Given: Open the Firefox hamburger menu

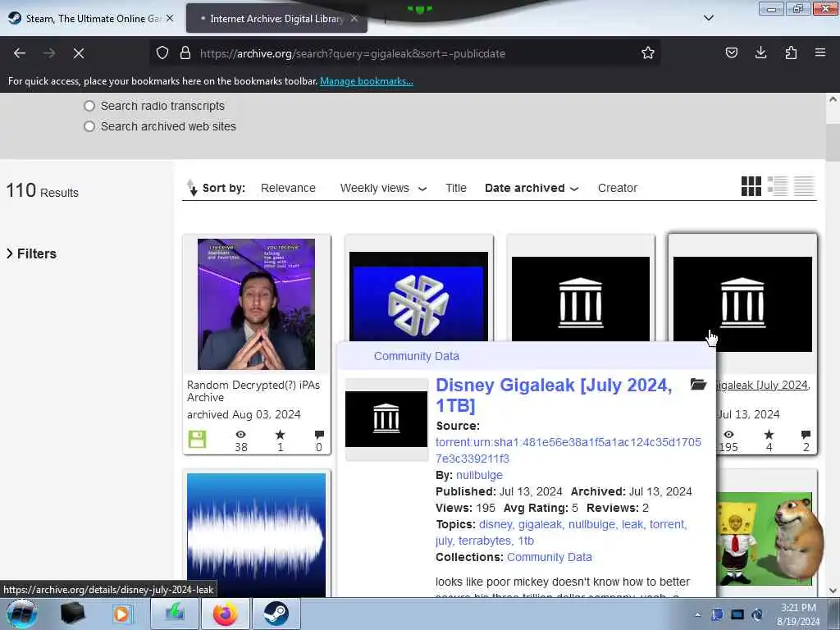Looking at the screenshot, I should click(820, 53).
